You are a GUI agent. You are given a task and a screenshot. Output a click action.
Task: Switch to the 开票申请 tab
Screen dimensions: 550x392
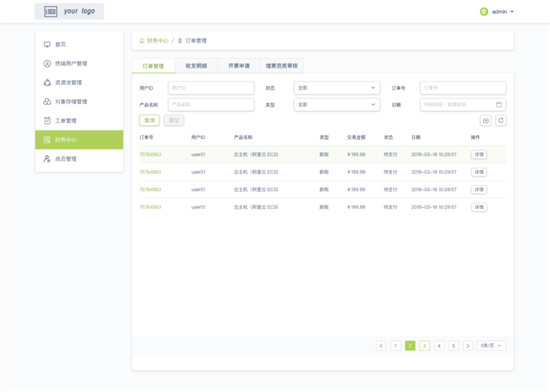tap(239, 66)
